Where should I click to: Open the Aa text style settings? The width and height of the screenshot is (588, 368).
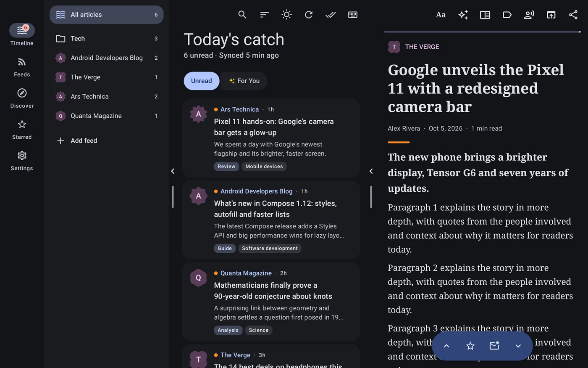pyautogui.click(x=441, y=15)
